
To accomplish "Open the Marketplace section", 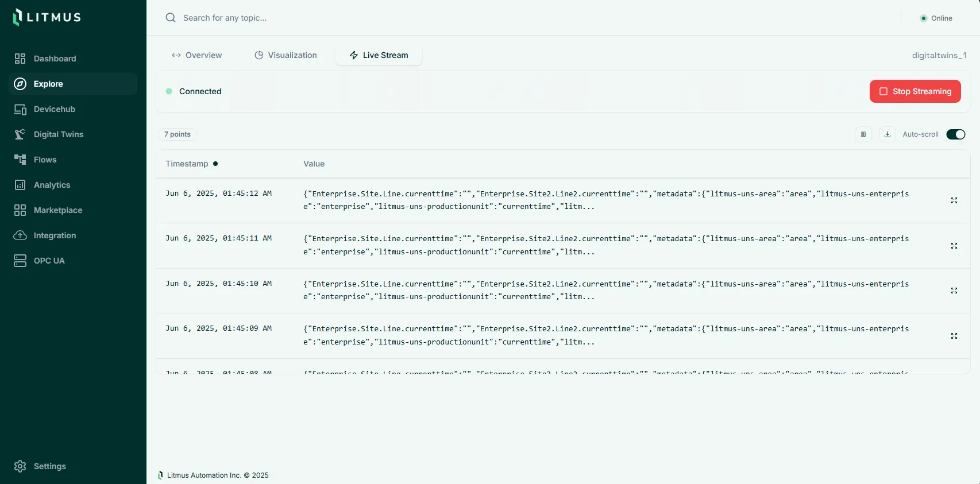I will [x=73, y=210].
